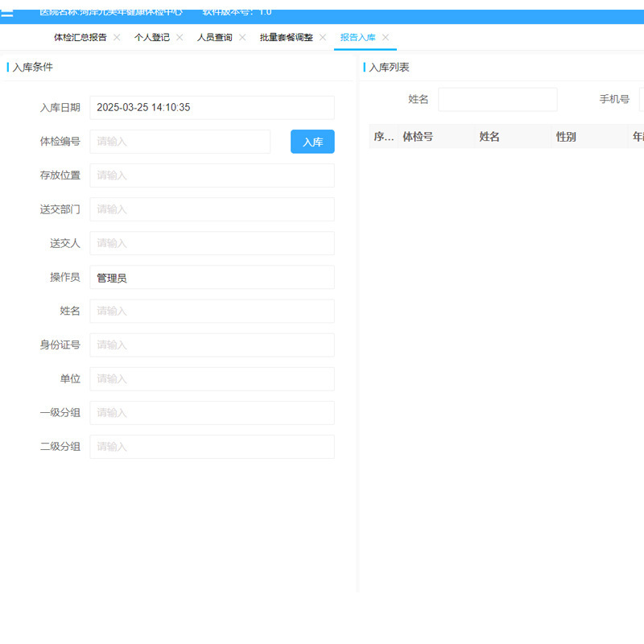Click the blue 入库 button

click(x=312, y=142)
